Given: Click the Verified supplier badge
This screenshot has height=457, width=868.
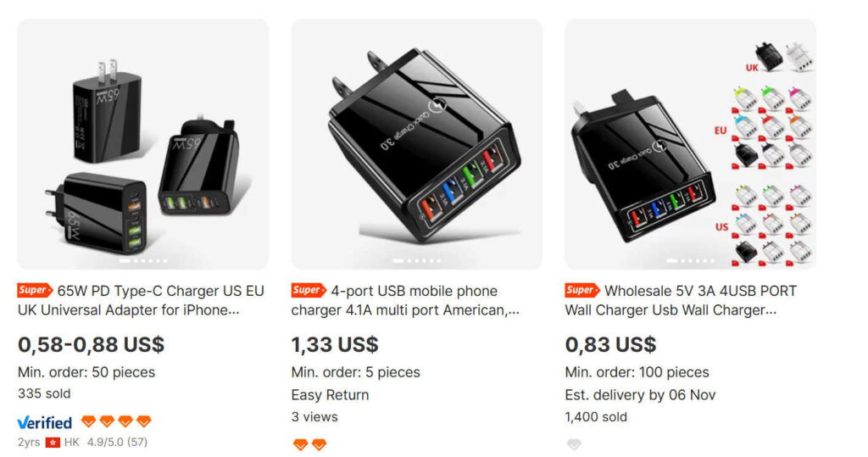Looking at the screenshot, I should tap(45, 422).
